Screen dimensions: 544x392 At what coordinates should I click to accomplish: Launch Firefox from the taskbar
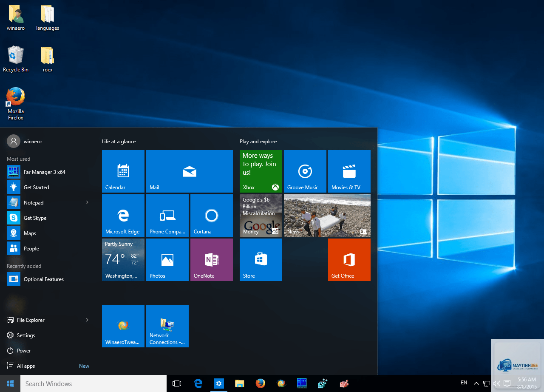(261, 383)
